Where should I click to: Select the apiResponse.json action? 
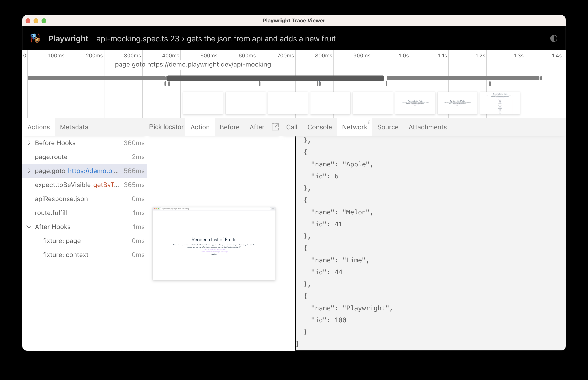85,199
